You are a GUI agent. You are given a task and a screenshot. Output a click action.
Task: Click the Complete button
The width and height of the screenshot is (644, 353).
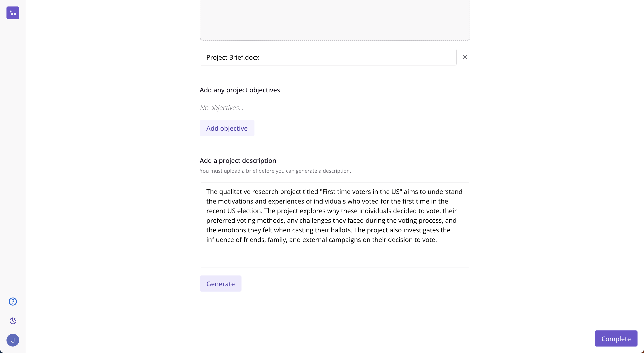(x=616, y=338)
